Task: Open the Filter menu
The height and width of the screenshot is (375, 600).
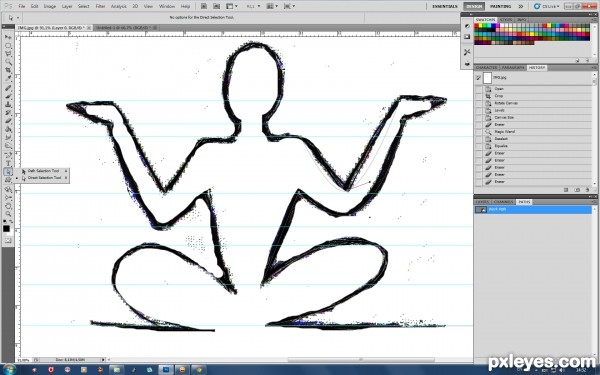Action: [100, 6]
